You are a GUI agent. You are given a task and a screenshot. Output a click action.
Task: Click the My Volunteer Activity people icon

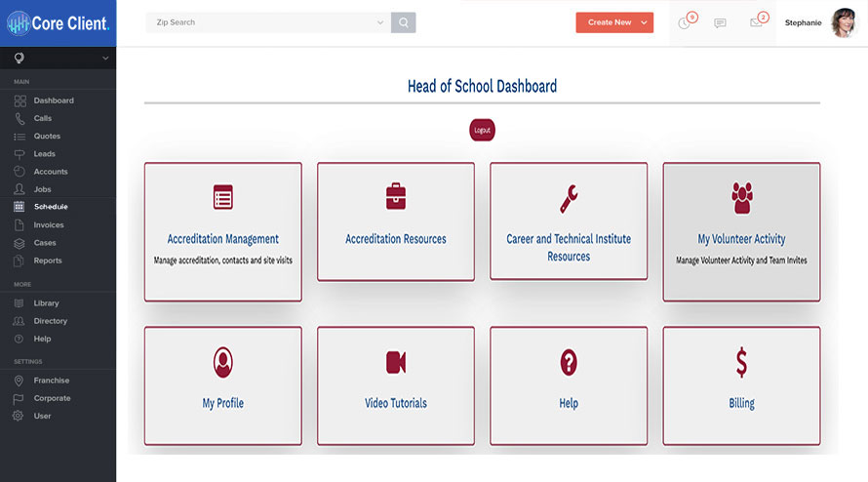point(742,197)
